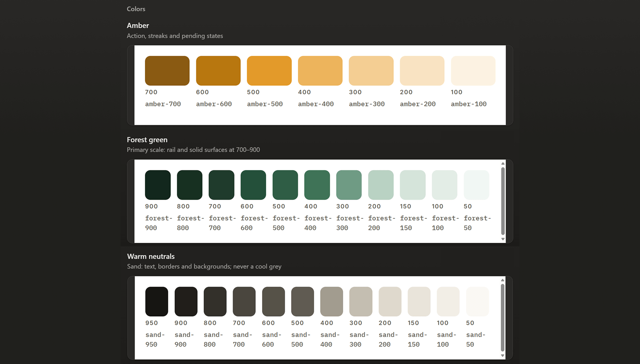Image resolution: width=640 pixels, height=364 pixels.
Task: Select the forest-800 color swatch
Action: pyautogui.click(x=190, y=185)
